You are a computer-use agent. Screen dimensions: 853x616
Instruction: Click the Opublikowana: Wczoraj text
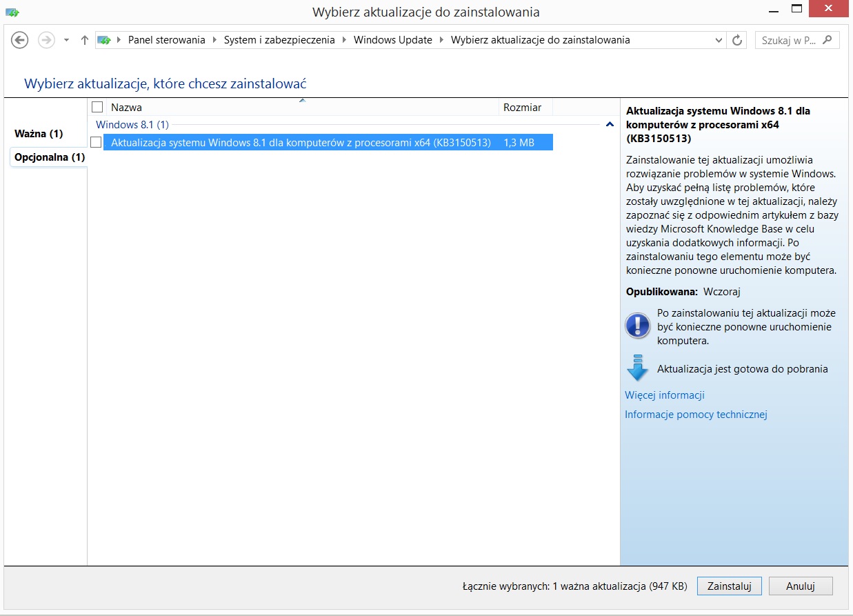[x=683, y=292]
